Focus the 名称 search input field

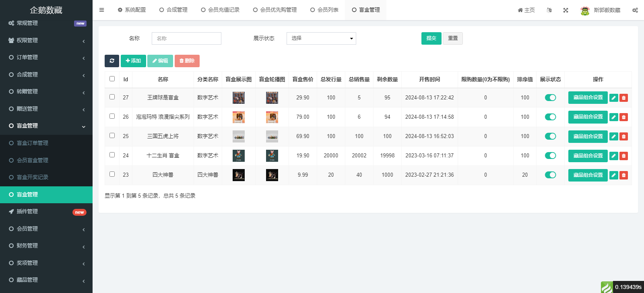click(x=186, y=38)
